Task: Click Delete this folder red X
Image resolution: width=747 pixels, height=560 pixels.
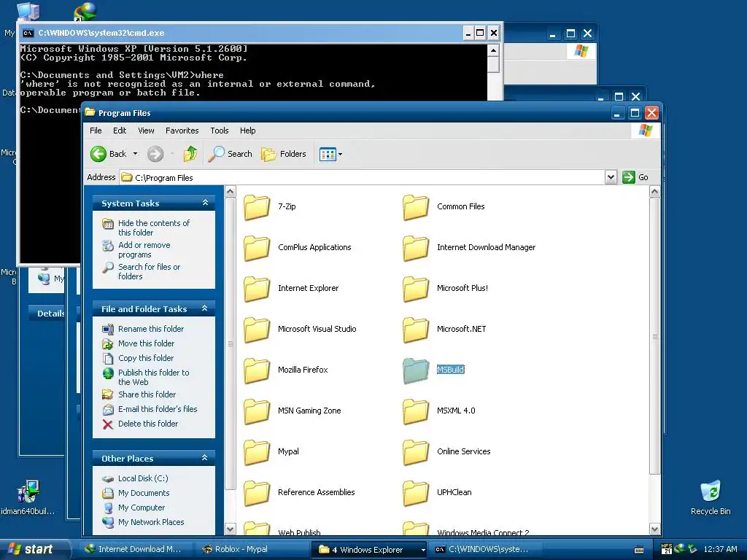Action: coord(108,424)
